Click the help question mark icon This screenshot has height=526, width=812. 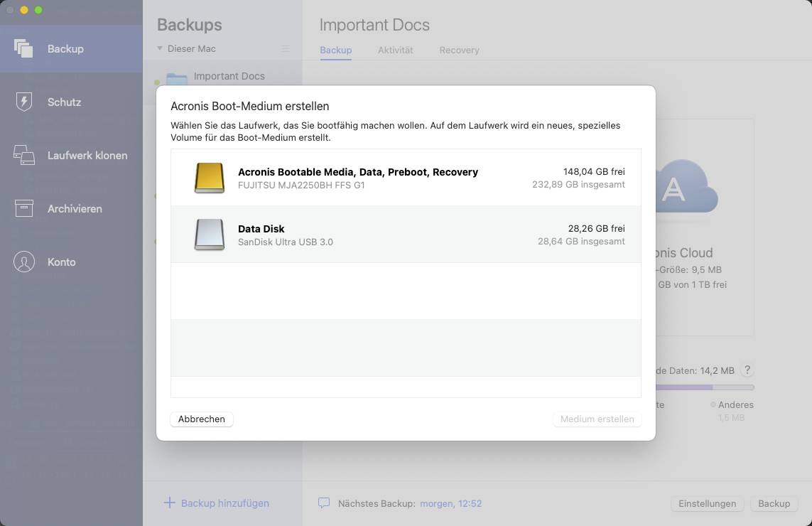(x=747, y=370)
